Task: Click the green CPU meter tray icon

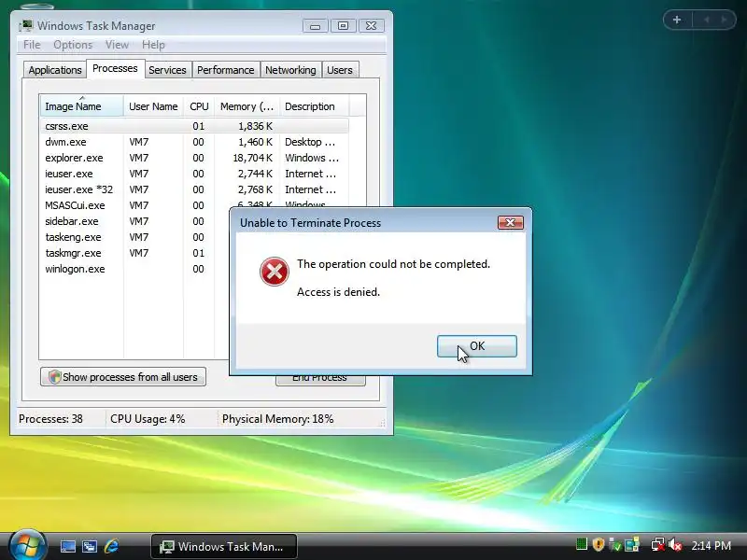Action: tap(581, 544)
